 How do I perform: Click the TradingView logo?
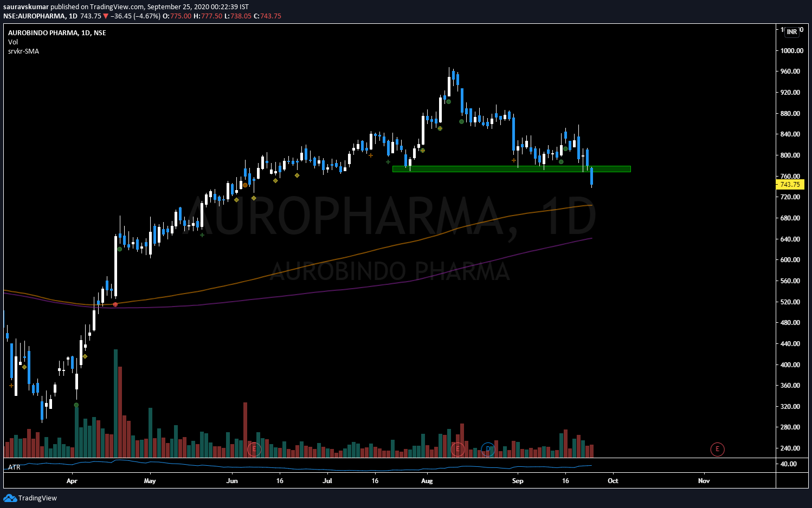pos(30,498)
